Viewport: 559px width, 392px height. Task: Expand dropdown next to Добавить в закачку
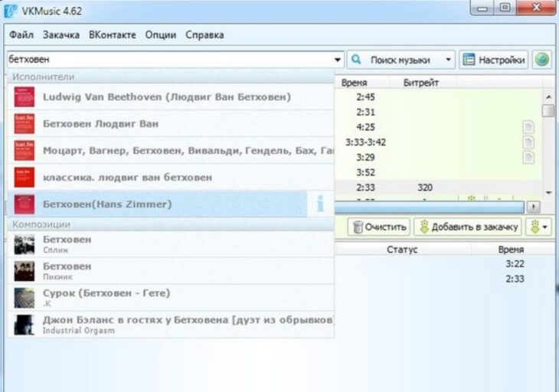538,227
